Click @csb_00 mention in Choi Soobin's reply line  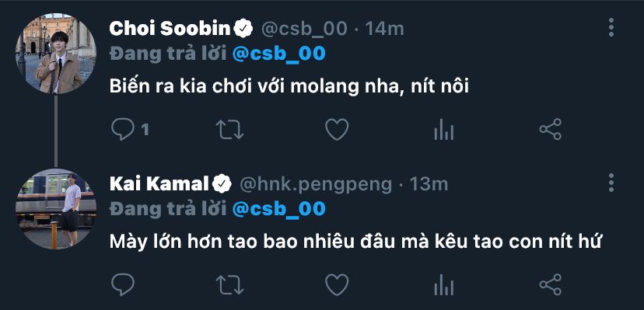(279, 54)
